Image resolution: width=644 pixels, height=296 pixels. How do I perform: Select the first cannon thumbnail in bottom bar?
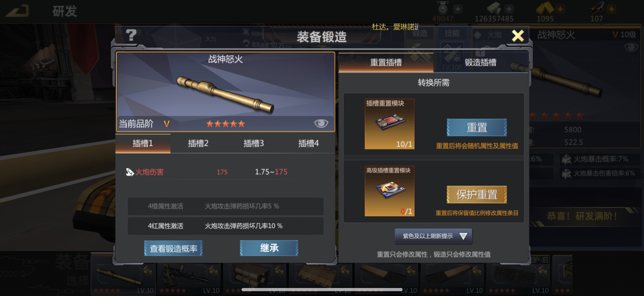[123, 275]
